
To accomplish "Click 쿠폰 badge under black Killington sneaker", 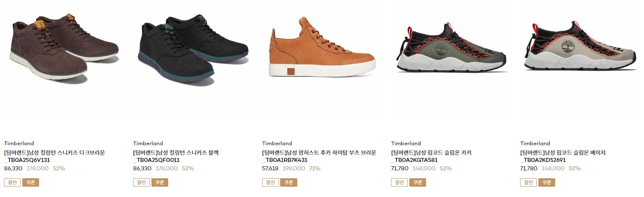I will pos(160,182).
